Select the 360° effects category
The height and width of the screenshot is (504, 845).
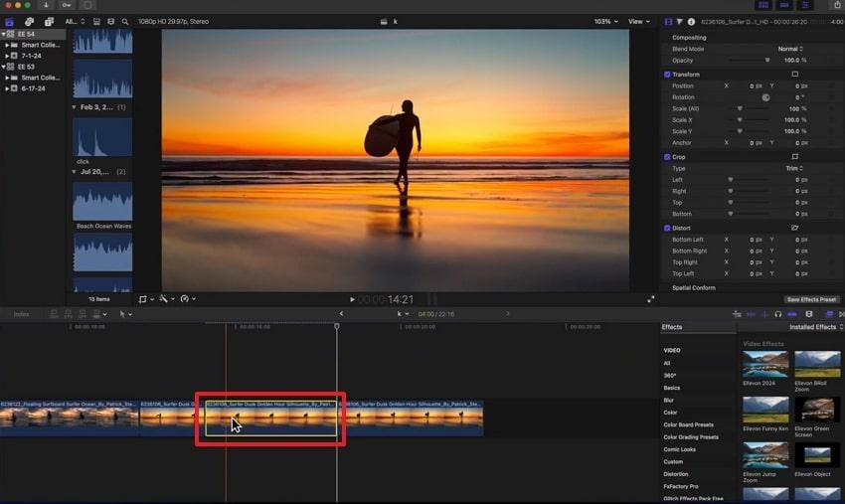pos(670,376)
